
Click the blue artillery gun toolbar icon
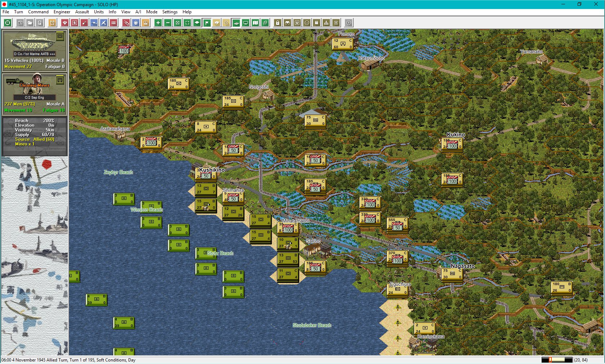pos(94,23)
